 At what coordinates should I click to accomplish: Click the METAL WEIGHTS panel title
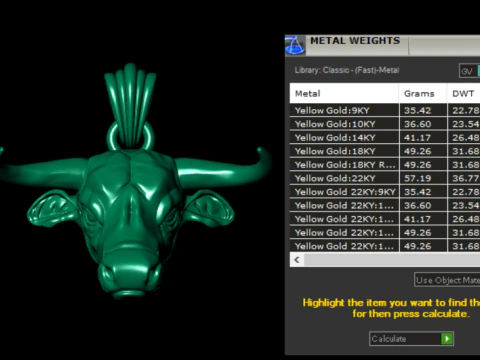pyautogui.click(x=355, y=41)
